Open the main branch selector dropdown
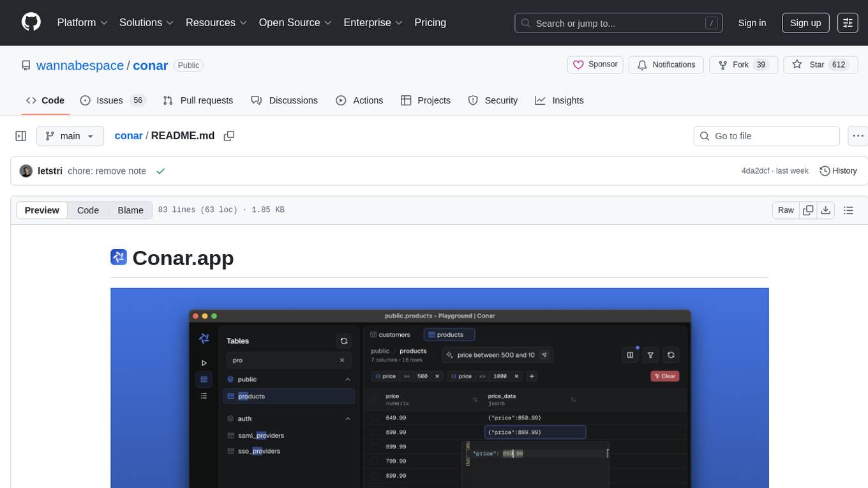This screenshot has height=488, width=868. [x=70, y=136]
